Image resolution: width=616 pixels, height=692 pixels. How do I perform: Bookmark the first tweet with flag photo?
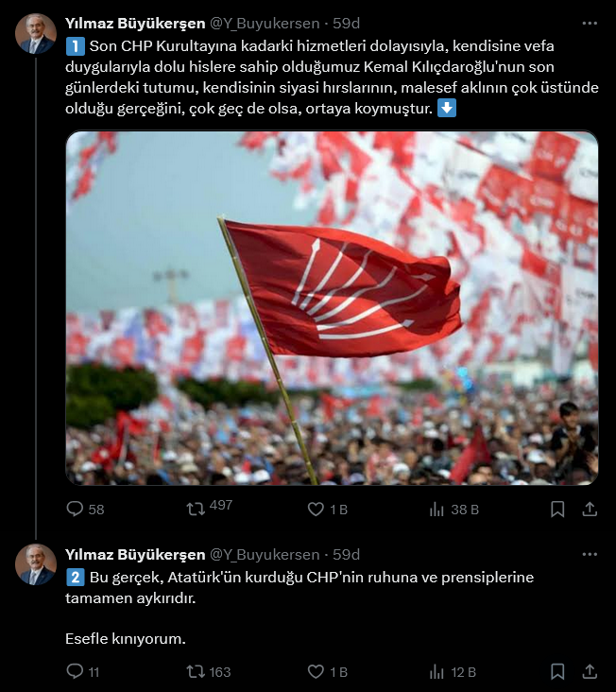coord(557,510)
